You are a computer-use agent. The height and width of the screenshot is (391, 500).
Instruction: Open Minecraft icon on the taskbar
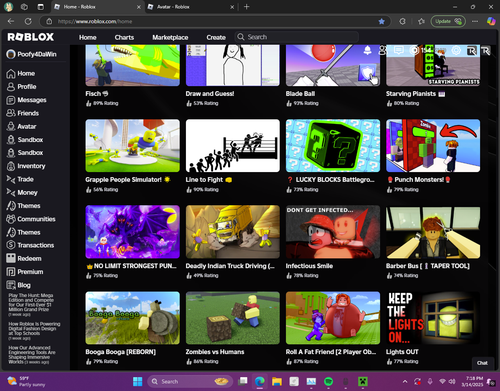363,381
